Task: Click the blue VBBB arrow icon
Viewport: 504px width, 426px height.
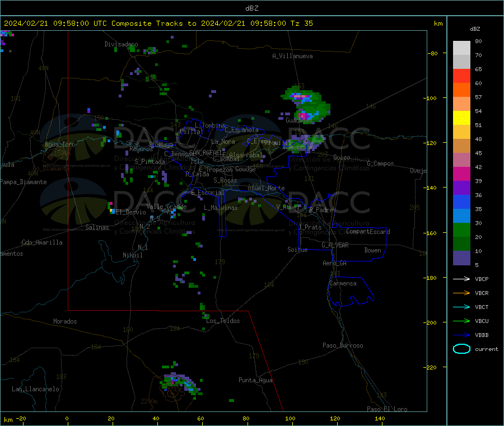Action: click(461, 335)
